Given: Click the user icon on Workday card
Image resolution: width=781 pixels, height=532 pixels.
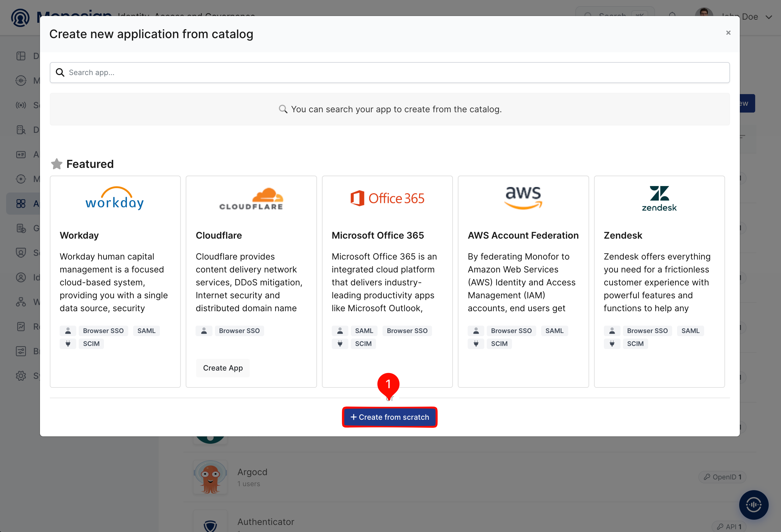Looking at the screenshot, I should [68, 331].
